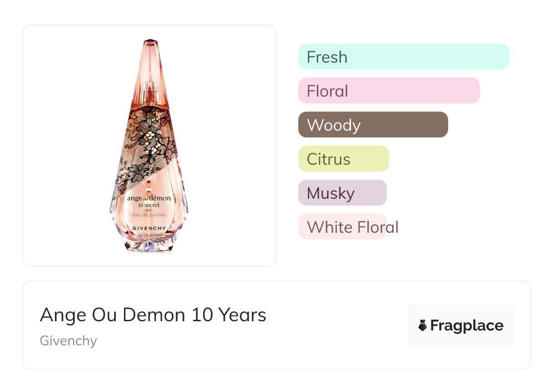The width and height of the screenshot is (553, 392).
Task: Click the Fragplace perfume bottle logo icon
Action: [x=423, y=325]
